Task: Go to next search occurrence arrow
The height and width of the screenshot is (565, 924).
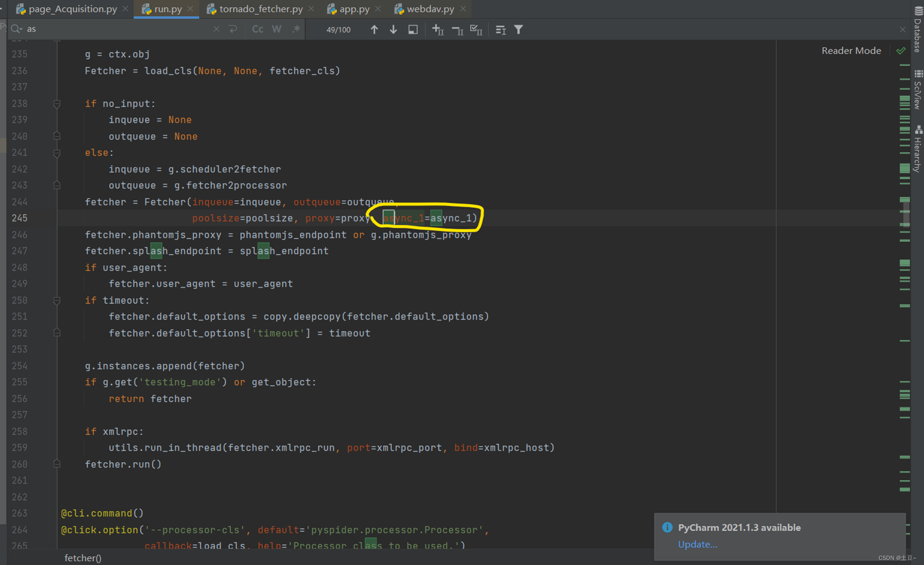Action: tap(393, 30)
